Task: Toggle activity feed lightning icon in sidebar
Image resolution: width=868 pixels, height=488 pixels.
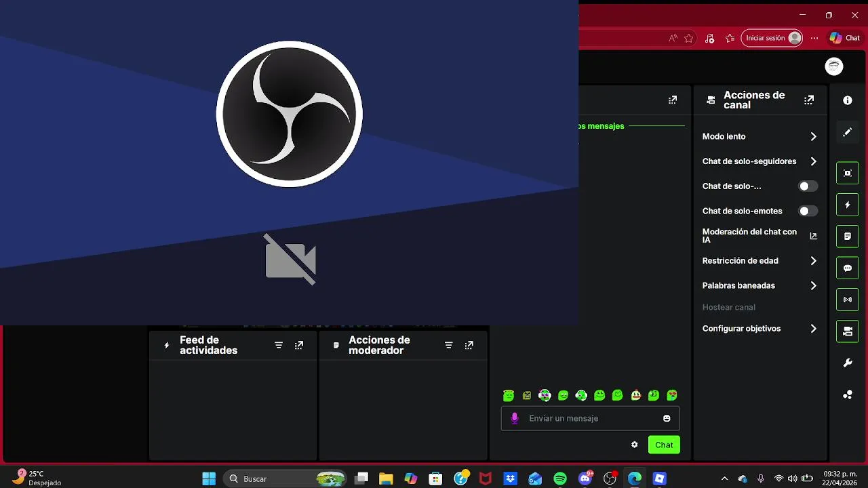Action: tap(848, 205)
